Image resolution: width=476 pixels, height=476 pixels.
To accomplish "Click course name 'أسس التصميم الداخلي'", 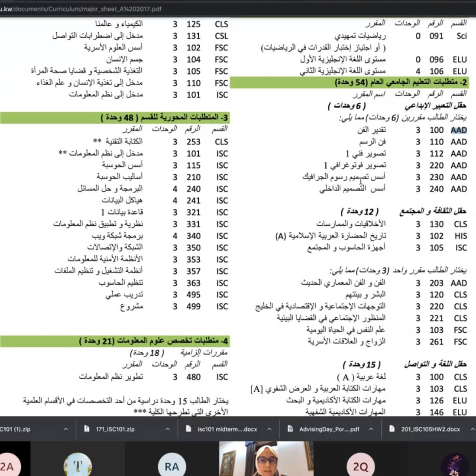I will 353,189.
